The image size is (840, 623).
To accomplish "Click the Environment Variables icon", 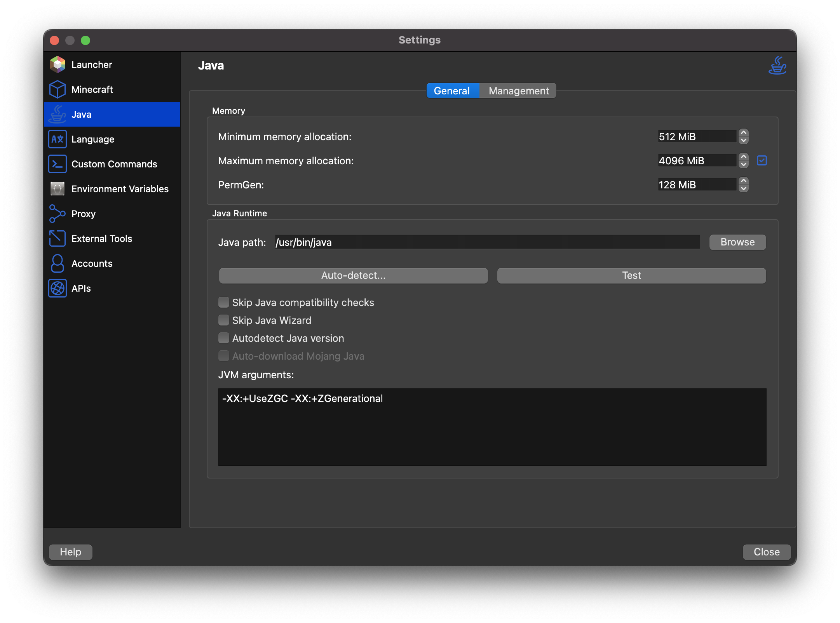I will point(58,189).
